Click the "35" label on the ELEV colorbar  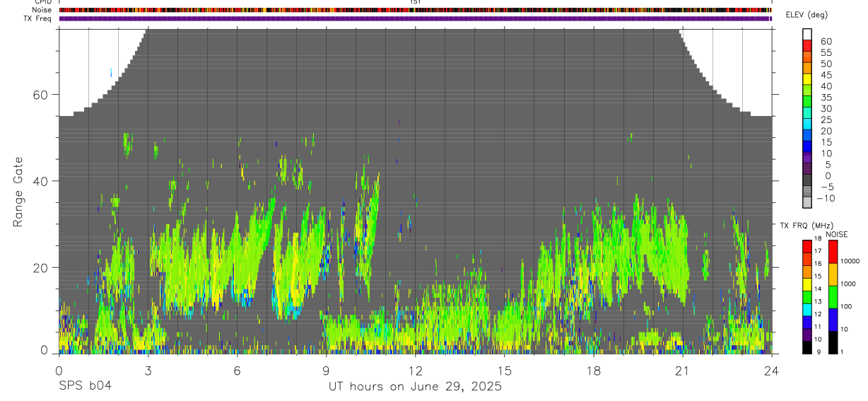826,98
